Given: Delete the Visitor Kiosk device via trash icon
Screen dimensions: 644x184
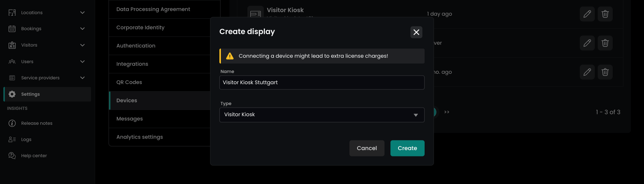Looking at the screenshot, I should [x=605, y=14].
